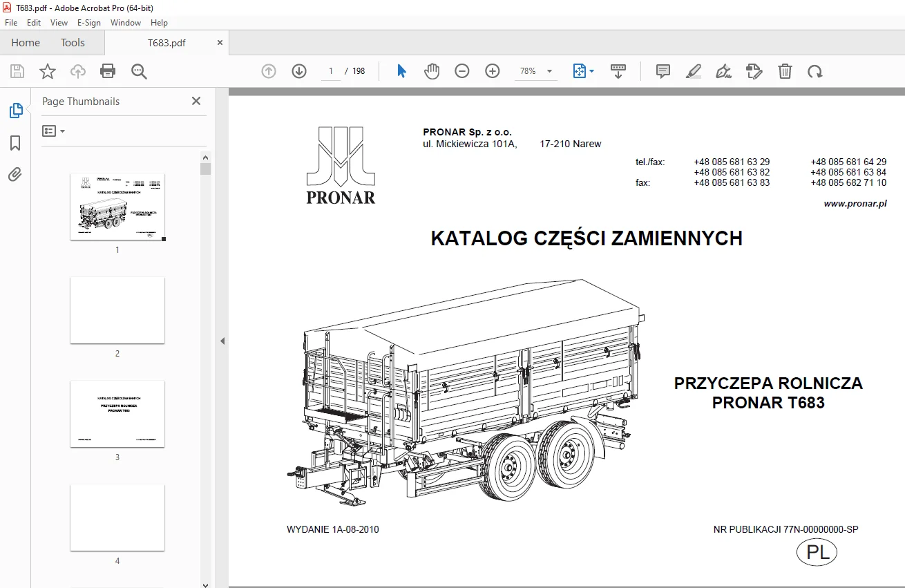Open the Sign document pen tool
The width and height of the screenshot is (905, 588).
coord(723,71)
